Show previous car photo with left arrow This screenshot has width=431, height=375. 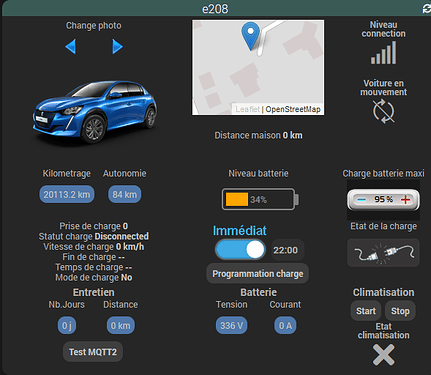tap(71, 46)
